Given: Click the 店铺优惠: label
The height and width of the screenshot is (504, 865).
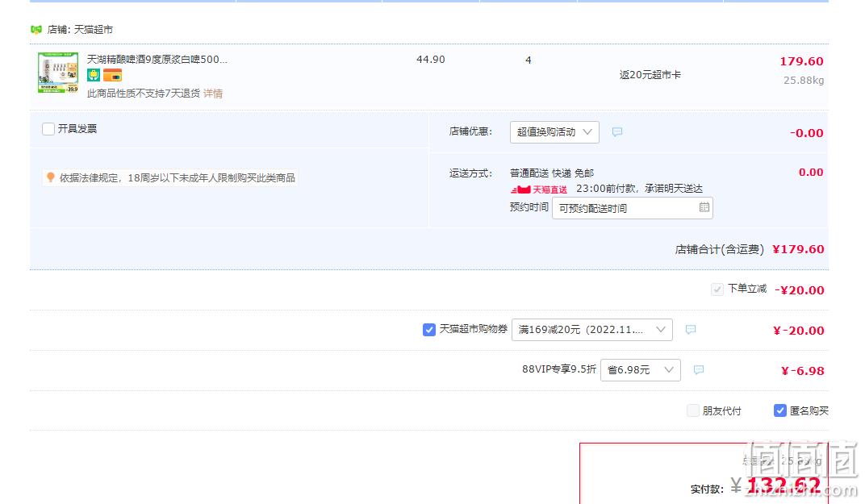Looking at the screenshot, I should click(470, 131).
